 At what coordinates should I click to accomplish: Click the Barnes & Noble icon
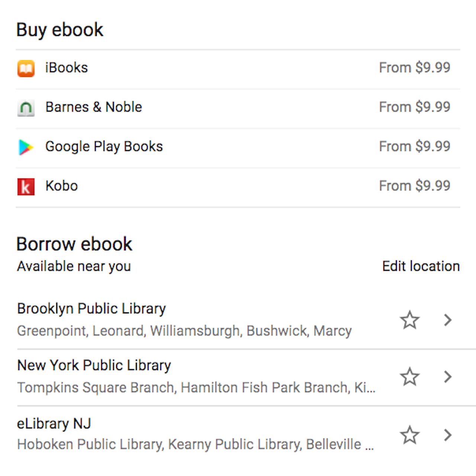pos(25,108)
